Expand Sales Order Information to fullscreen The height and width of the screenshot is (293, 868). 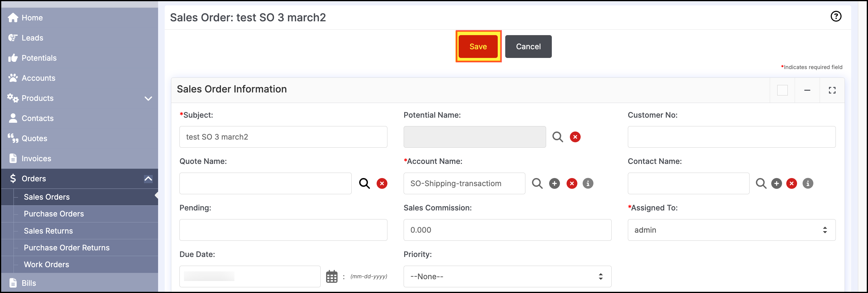pyautogui.click(x=832, y=90)
